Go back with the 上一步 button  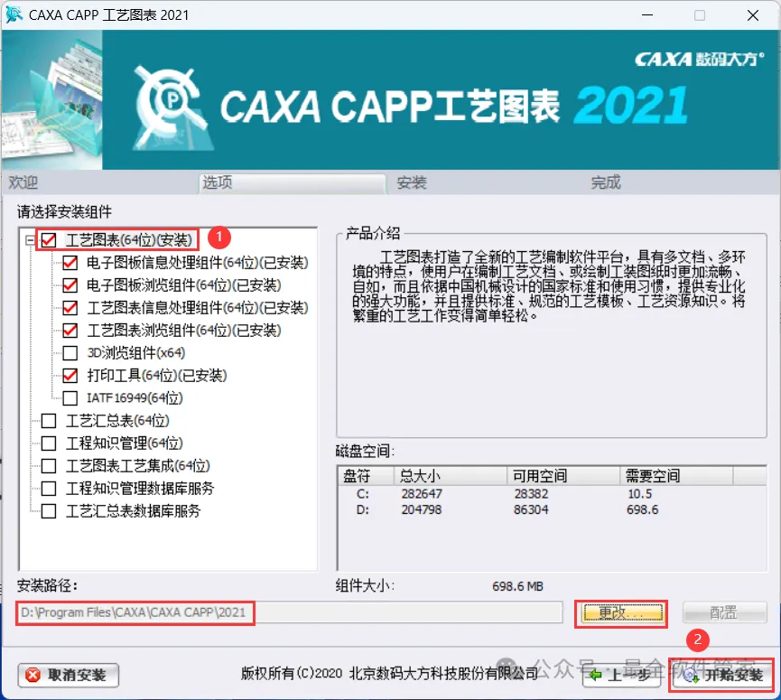pyautogui.click(x=621, y=676)
